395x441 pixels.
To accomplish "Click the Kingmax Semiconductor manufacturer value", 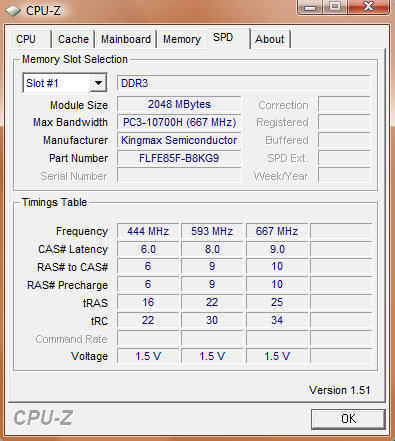I will pos(179,140).
